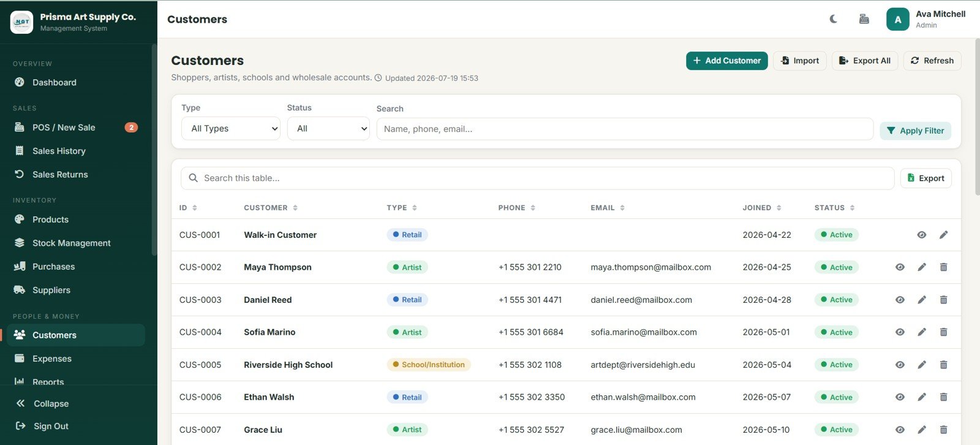Click the page vertical scrollbar

pos(977,116)
